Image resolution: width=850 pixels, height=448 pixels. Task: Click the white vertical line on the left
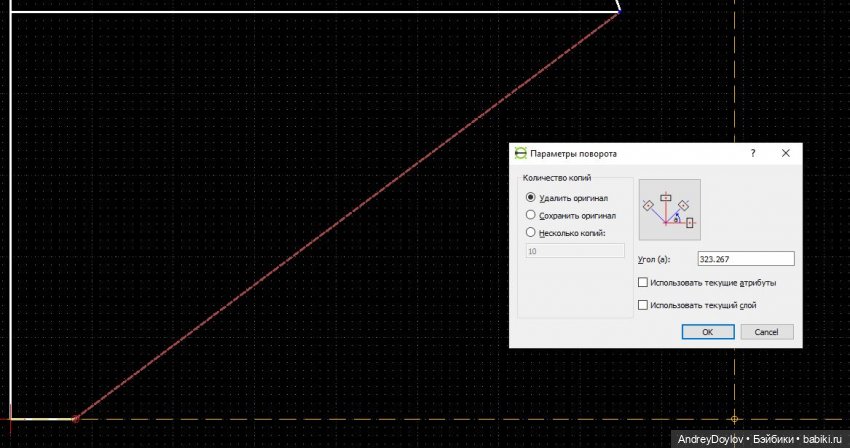point(10,200)
